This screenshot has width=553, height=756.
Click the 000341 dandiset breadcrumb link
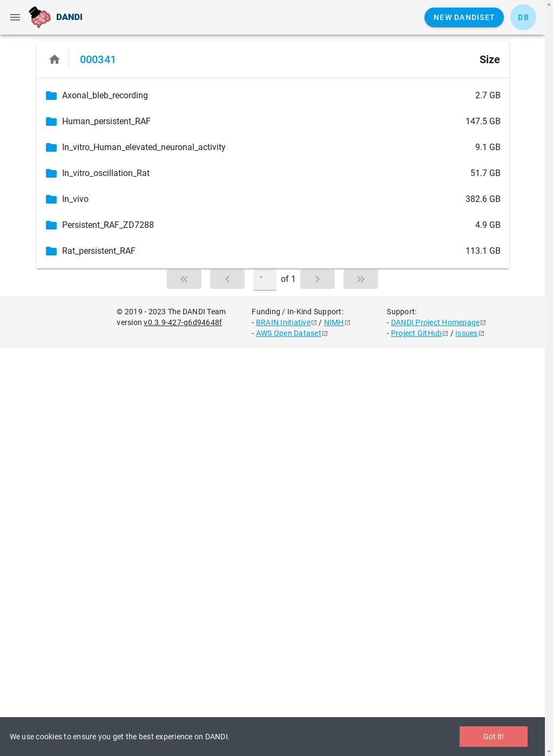pos(98,59)
